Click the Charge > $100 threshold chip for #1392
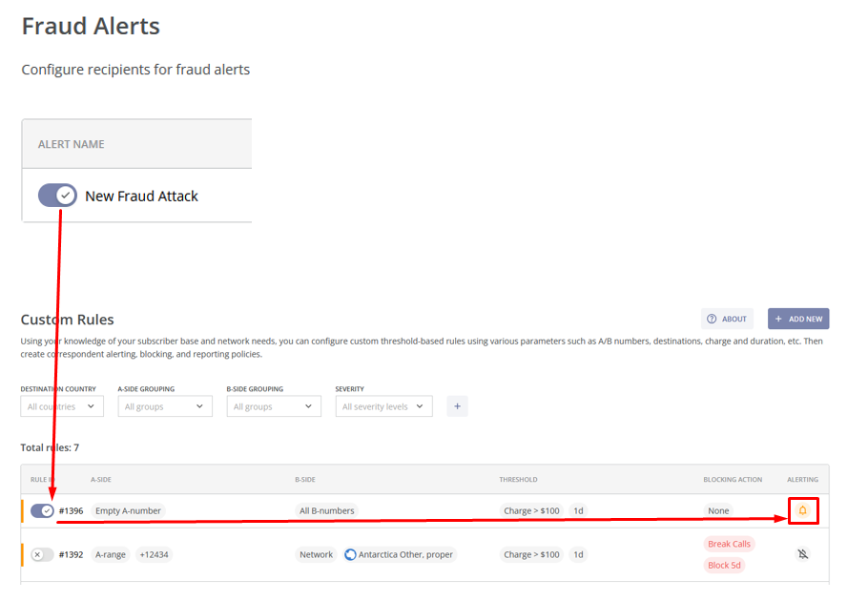Image resolution: width=868 pixels, height=601 pixels. [x=531, y=554]
